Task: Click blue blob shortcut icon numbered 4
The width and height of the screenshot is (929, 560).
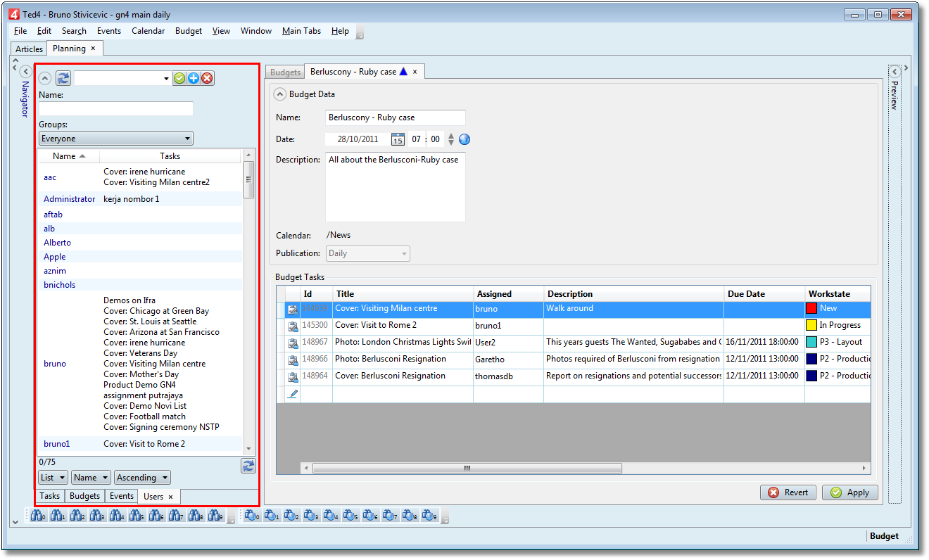Action: click(x=330, y=516)
